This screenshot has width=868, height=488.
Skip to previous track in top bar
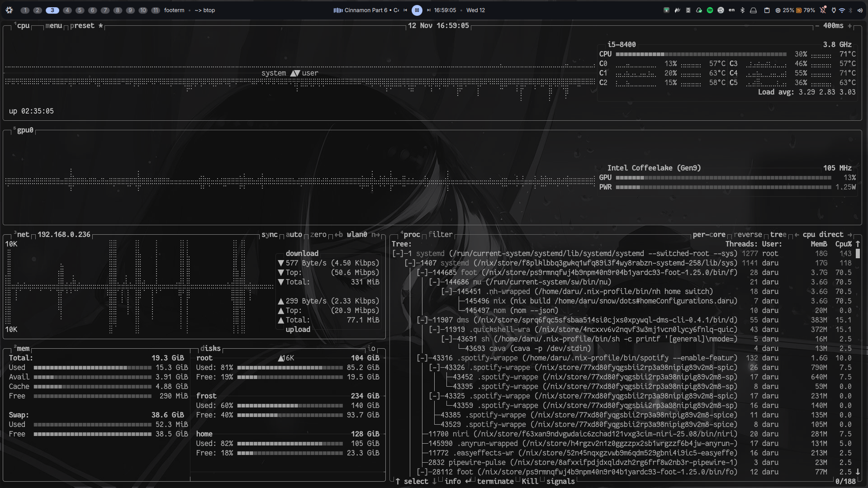(x=405, y=10)
